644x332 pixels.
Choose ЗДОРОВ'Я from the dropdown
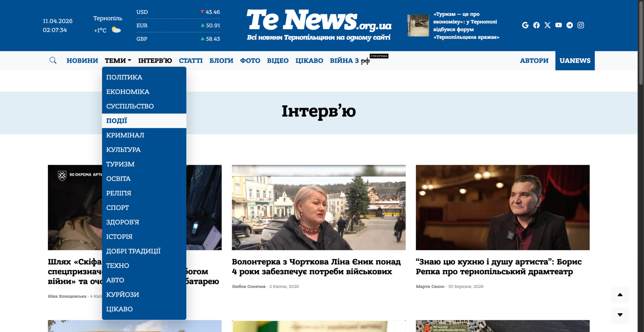coord(144,222)
